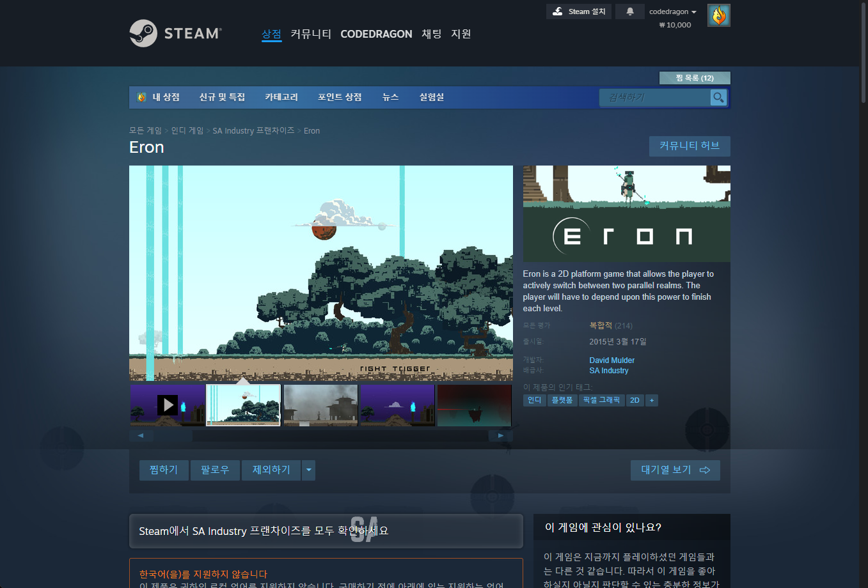Click the Eron breadcrumb link

pos(312,130)
